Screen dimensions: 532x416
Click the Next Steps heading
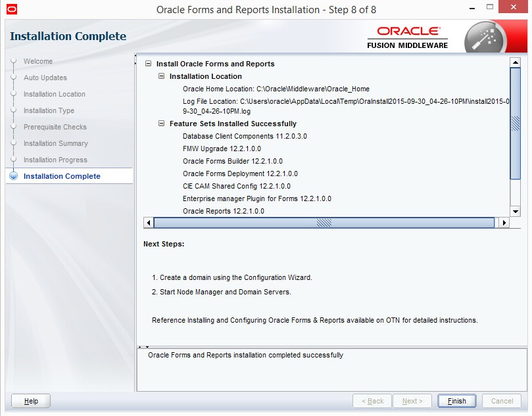[x=164, y=244]
